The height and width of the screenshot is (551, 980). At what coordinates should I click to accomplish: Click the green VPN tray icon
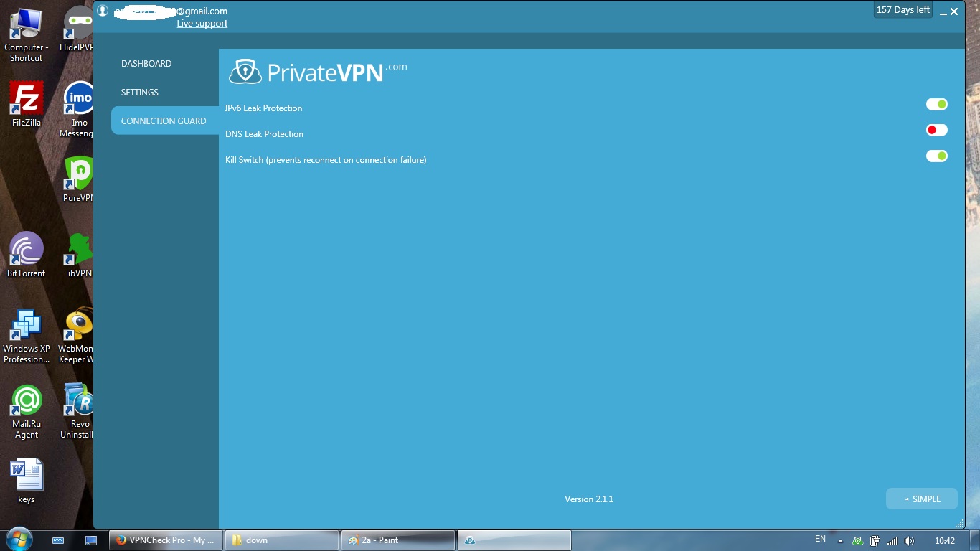point(857,541)
